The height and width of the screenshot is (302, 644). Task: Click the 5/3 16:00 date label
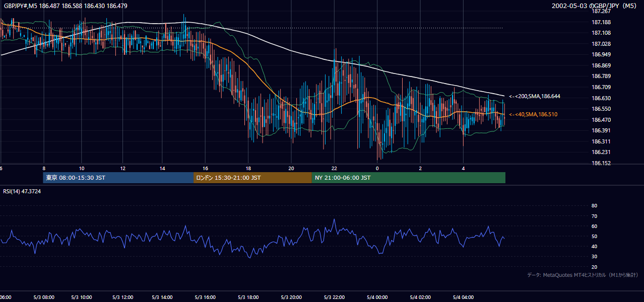tap(205, 297)
